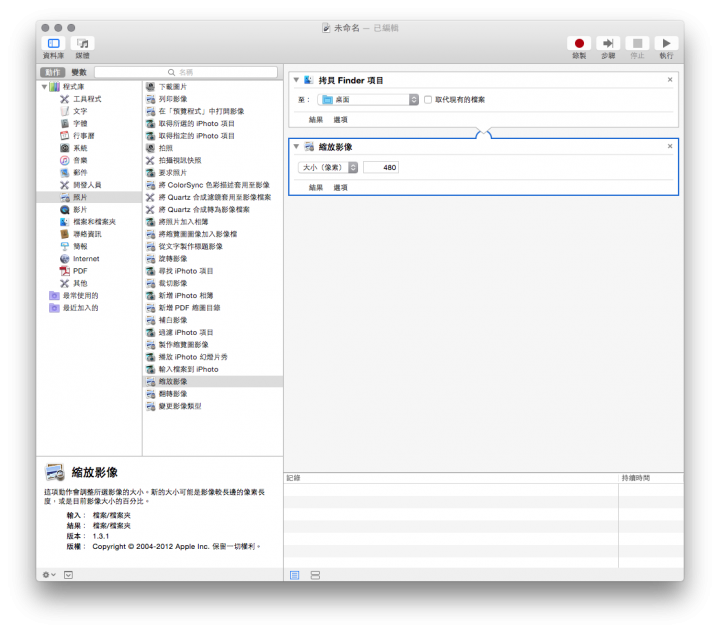
Task: Collapse the 程式庫 tree disclosure triangle
Action: tap(45, 87)
